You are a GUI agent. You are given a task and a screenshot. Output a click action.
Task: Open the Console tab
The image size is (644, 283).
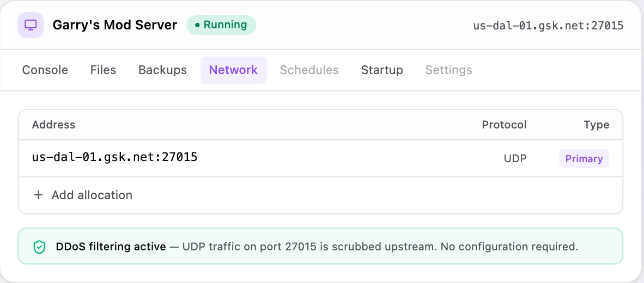(45, 70)
